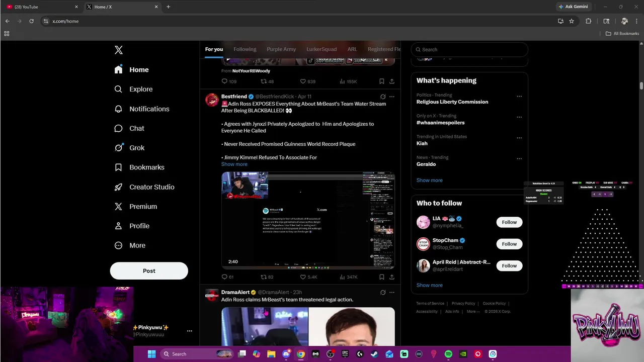Image resolution: width=644 pixels, height=362 pixels.
Task: Show more Who to follow suggestions
Action: [x=430, y=285]
